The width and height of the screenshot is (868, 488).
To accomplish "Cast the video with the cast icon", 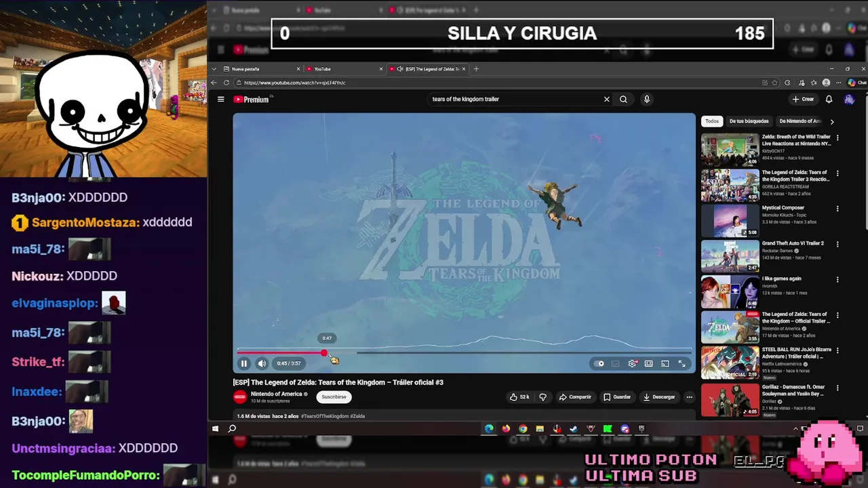I will 665,364.
